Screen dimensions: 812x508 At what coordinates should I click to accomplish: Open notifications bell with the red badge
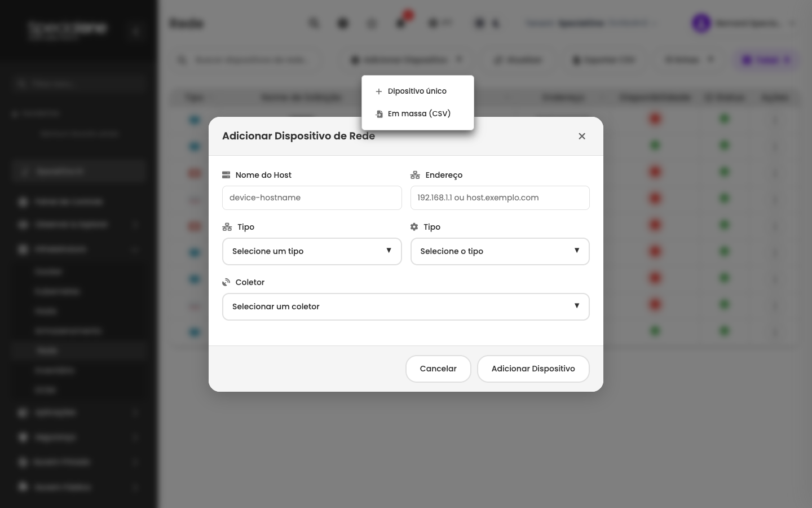pyautogui.click(x=401, y=23)
